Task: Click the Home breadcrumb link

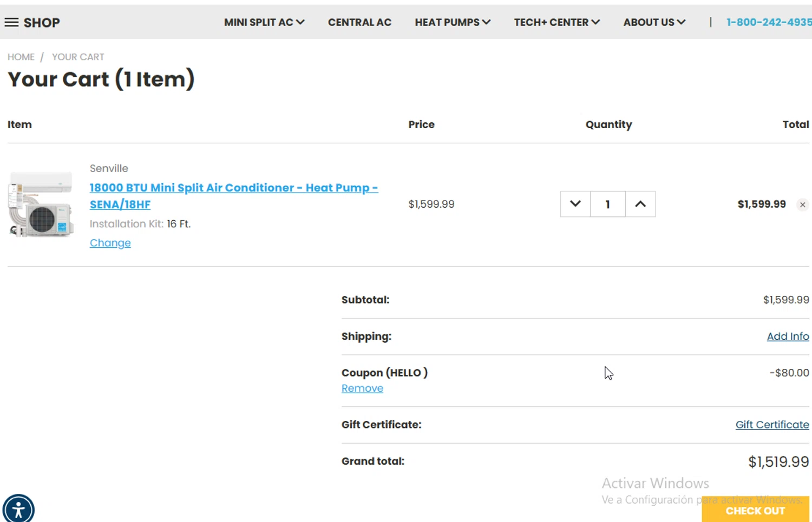Action: (21, 57)
